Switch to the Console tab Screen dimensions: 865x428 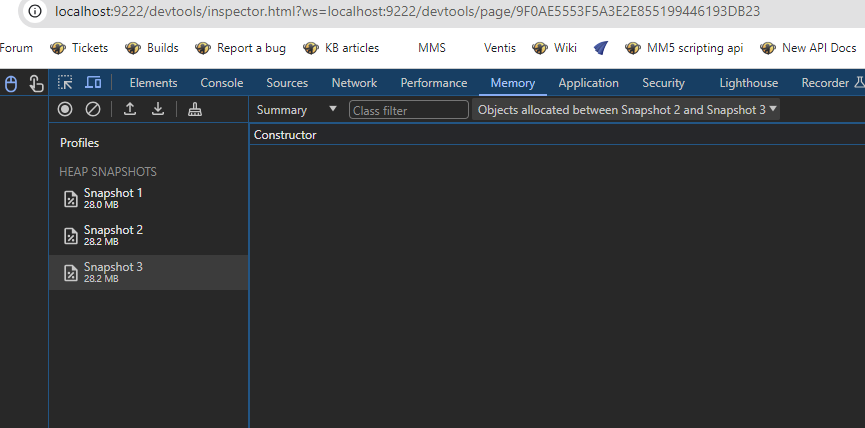[x=221, y=83]
